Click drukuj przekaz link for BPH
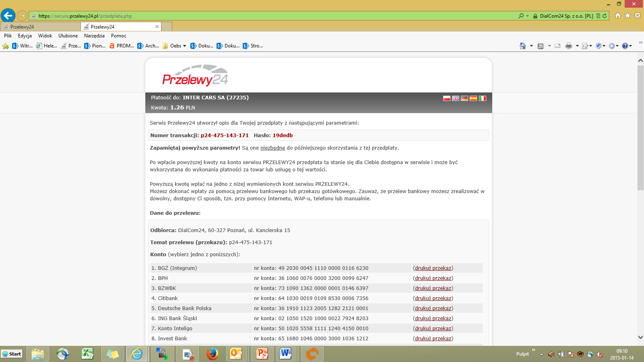 tap(433, 278)
